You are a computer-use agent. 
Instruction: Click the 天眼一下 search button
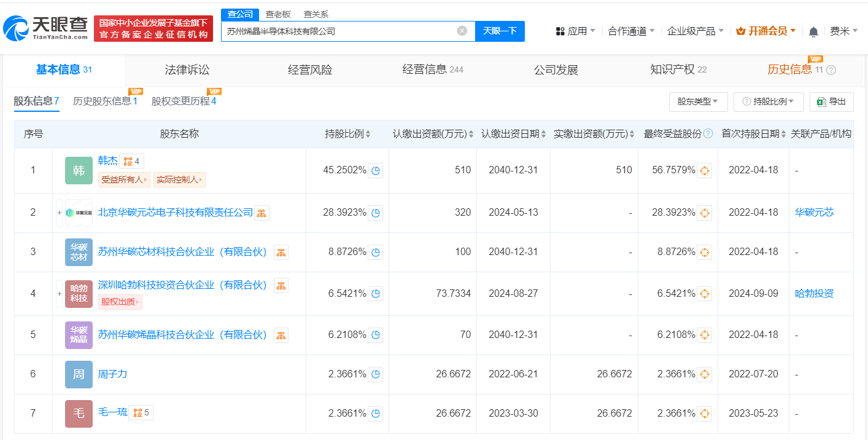[500, 31]
